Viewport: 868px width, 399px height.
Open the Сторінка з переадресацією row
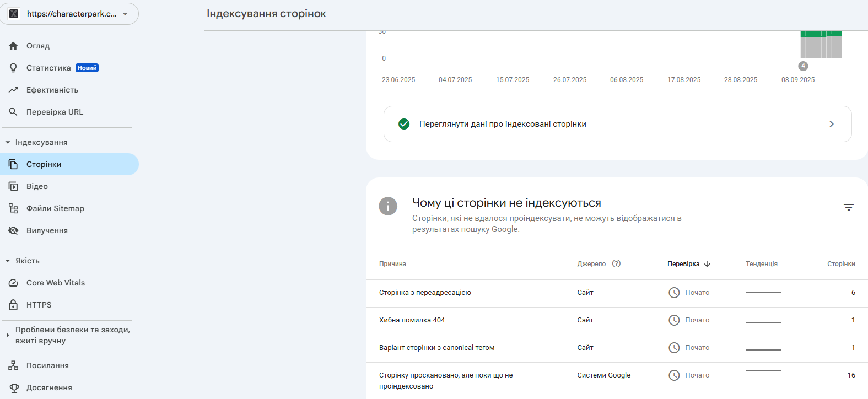617,293
